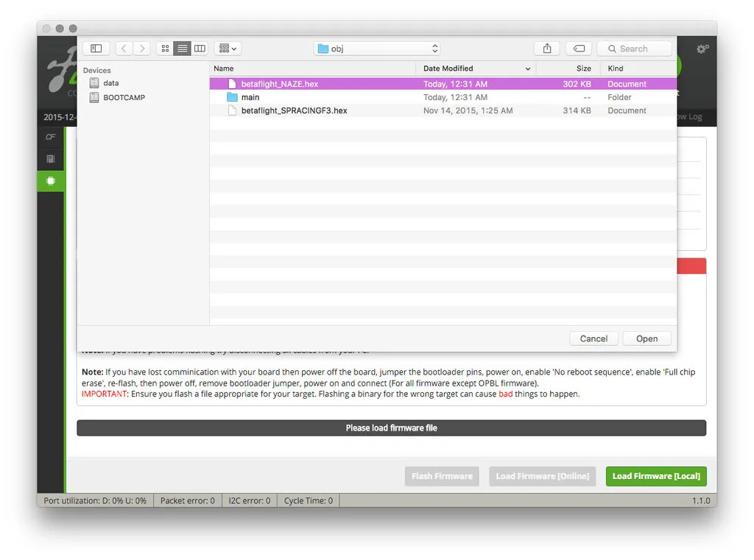Go forward to next folder
This screenshot has width=754, height=560.
click(142, 49)
